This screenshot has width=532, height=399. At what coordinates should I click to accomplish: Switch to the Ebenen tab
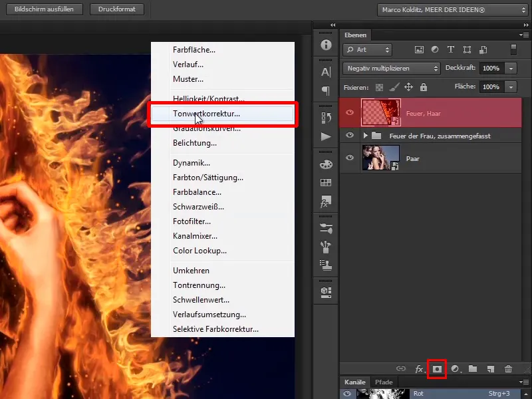[355, 35]
